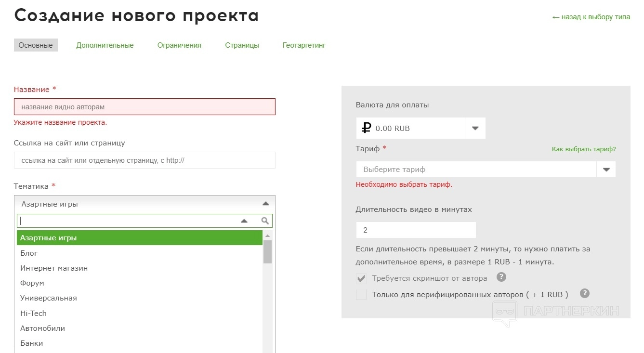644x353 pixels.
Task: Click the theme list scrollbar thumb
Action: pos(267,251)
